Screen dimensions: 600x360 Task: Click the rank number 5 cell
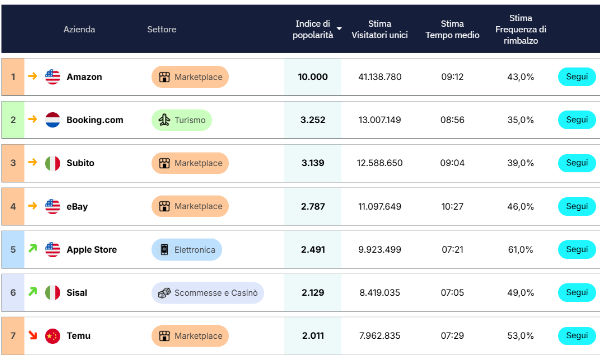click(x=13, y=249)
